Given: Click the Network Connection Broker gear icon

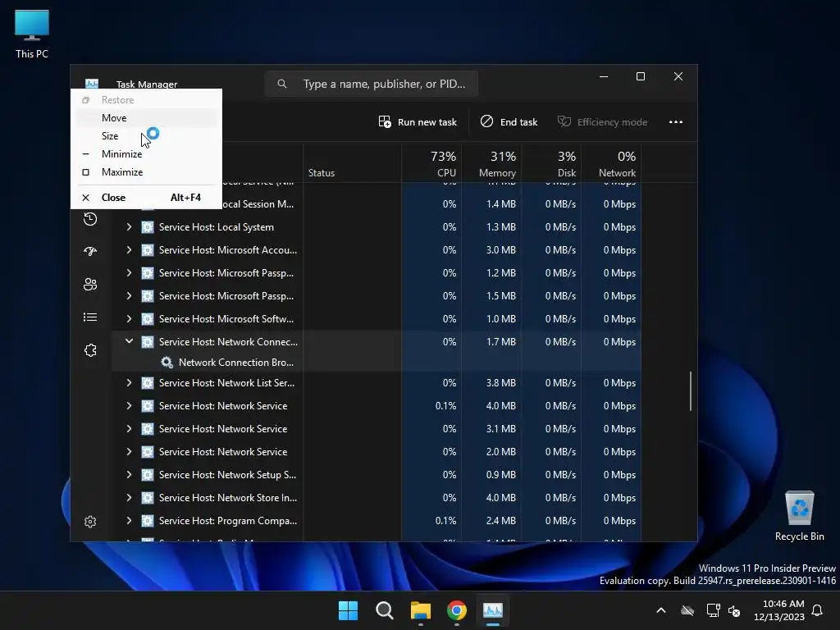Looking at the screenshot, I should tap(167, 363).
